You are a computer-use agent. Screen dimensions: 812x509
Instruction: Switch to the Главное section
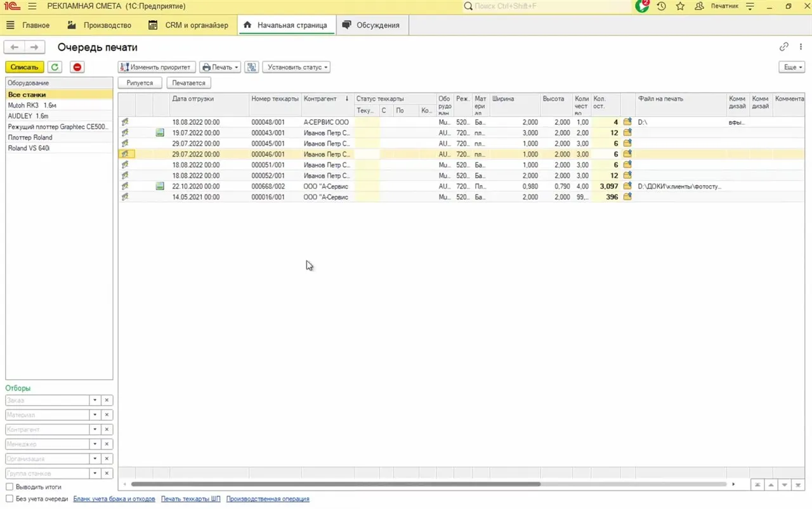29,25
